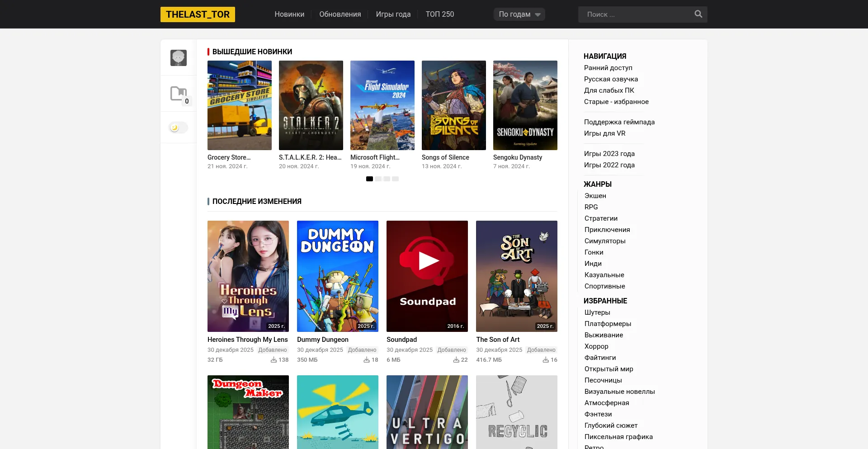
Task: Open the Songs of Silence cover
Action: pyautogui.click(x=454, y=105)
